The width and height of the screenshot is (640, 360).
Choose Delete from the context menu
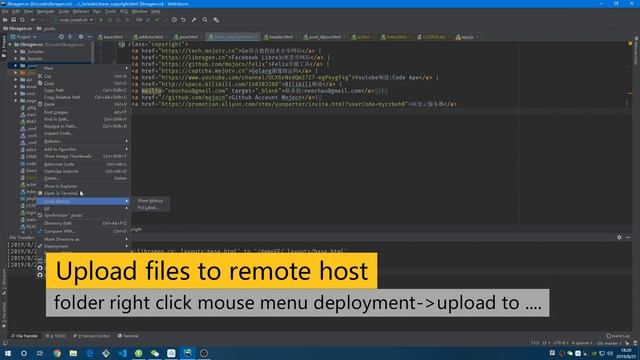point(83,178)
